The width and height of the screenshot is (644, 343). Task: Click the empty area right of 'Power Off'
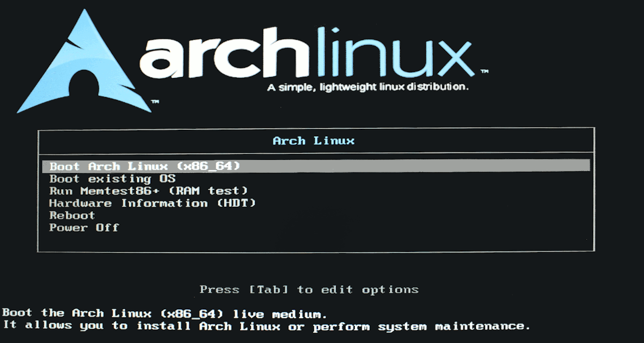pos(352,227)
